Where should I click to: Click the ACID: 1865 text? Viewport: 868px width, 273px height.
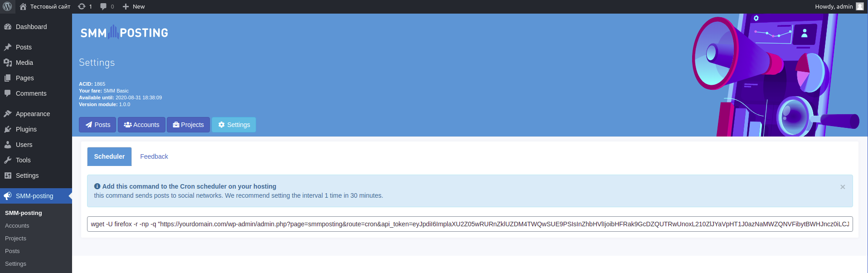(x=92, y=84)
